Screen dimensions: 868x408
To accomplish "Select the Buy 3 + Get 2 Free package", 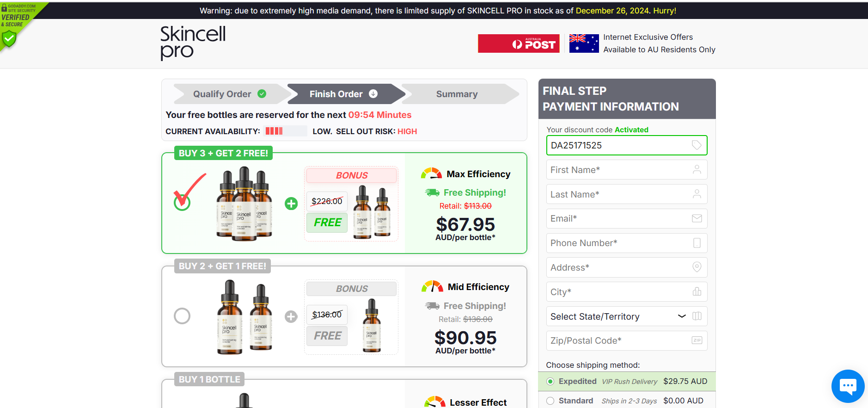I will coord(182,202).
